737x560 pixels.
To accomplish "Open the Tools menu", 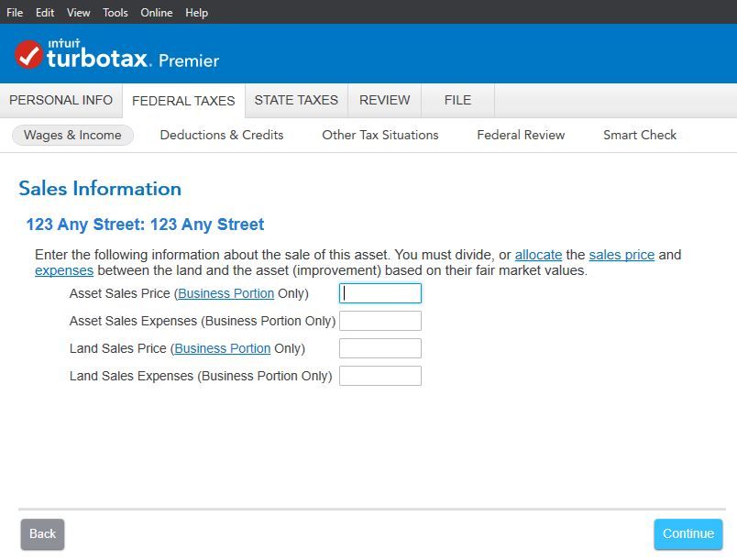I will 115,13.
